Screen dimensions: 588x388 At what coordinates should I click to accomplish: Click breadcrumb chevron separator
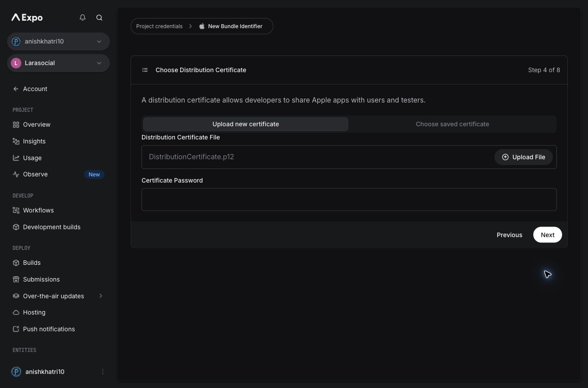tap(191, 26)
